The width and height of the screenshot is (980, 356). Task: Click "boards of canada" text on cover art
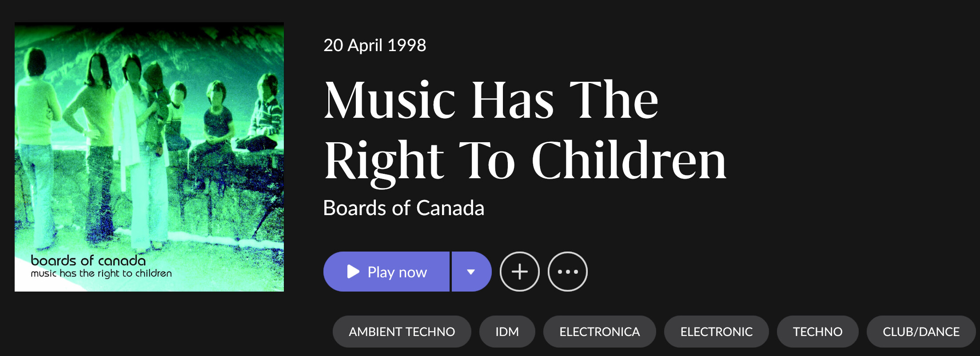point(88,260)
